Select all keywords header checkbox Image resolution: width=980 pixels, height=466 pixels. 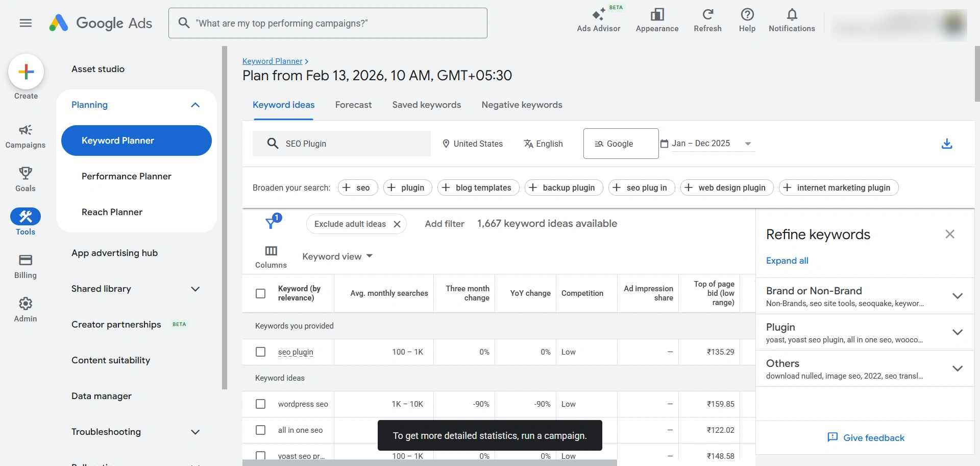click(x=260, y=293)
